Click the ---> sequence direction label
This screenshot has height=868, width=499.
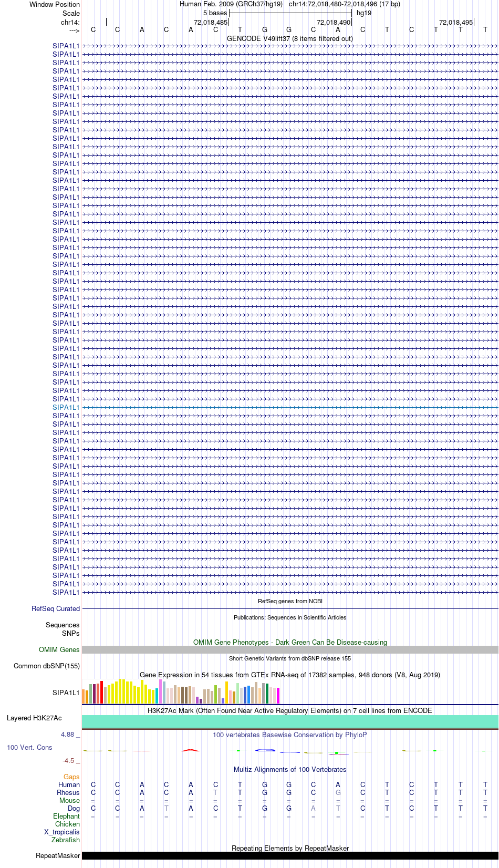pyautogui.click(x=74, y=30)
